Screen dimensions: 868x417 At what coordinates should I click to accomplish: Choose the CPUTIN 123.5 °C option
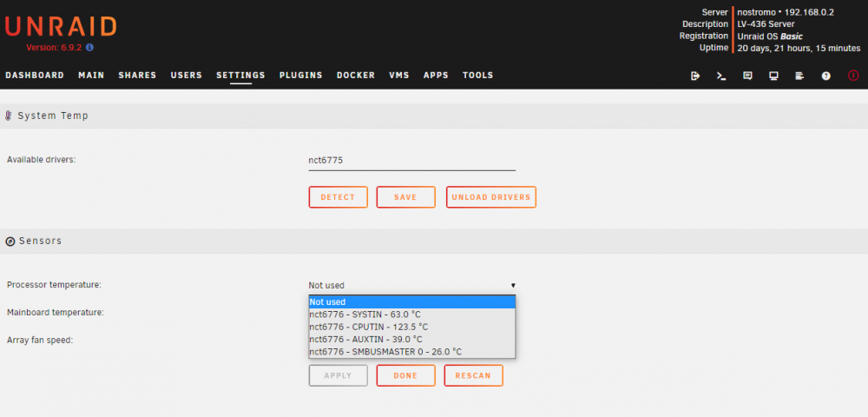(411, 327)
